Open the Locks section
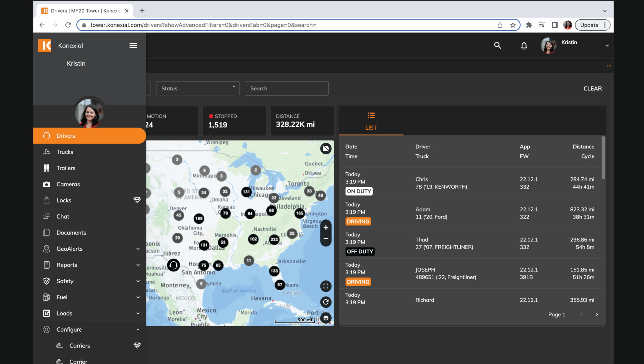This screenshot has height=364, width=644. [x=64, y=200]
